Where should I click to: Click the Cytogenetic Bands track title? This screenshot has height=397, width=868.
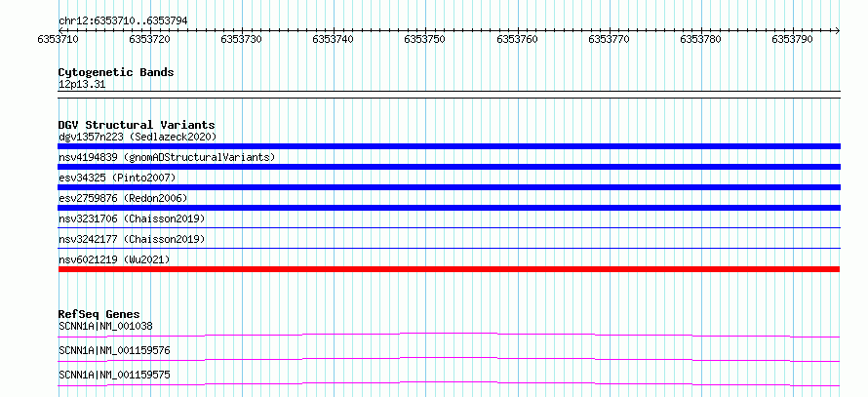click(116, 72)
